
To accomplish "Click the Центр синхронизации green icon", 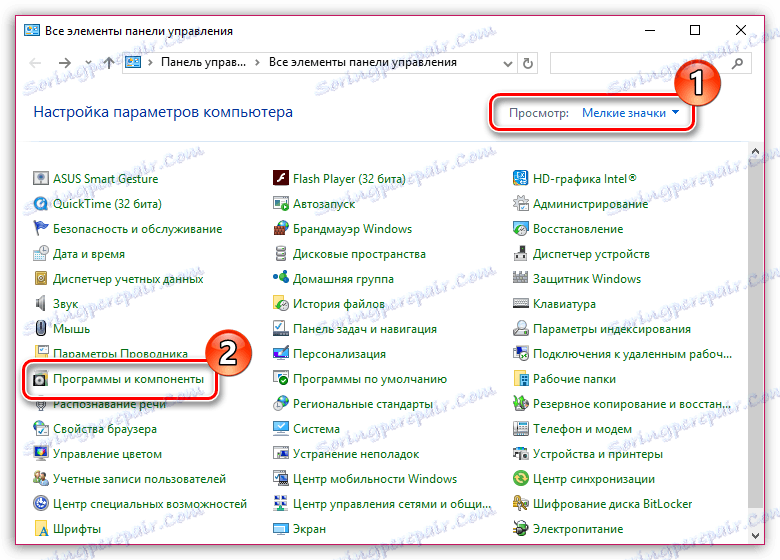I will [520, 478].
